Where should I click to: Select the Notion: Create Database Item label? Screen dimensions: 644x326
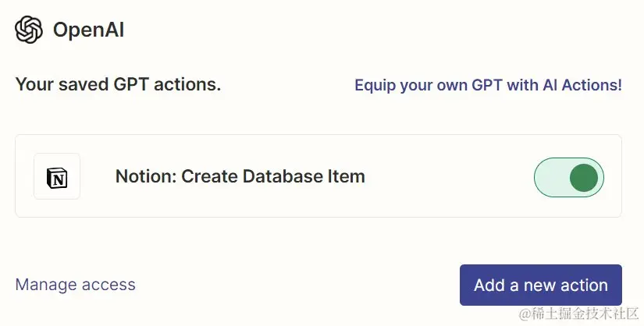coord(240,176)
